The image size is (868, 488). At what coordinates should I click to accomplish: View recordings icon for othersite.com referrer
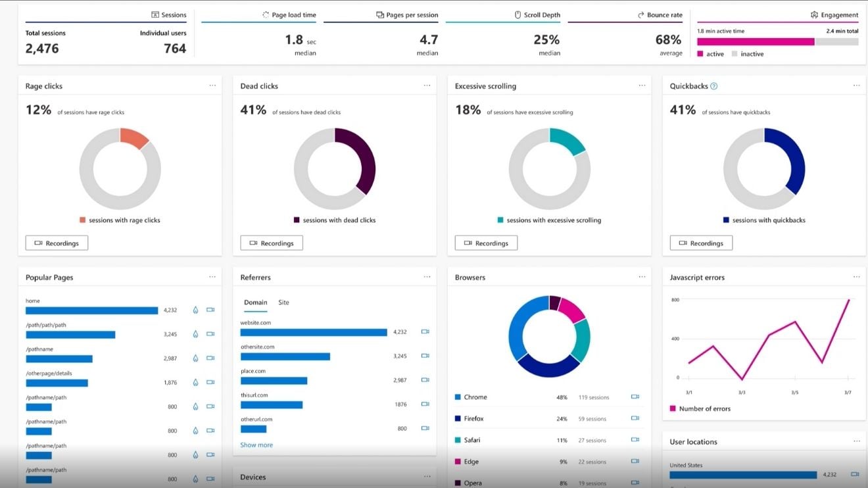(425, 356)
